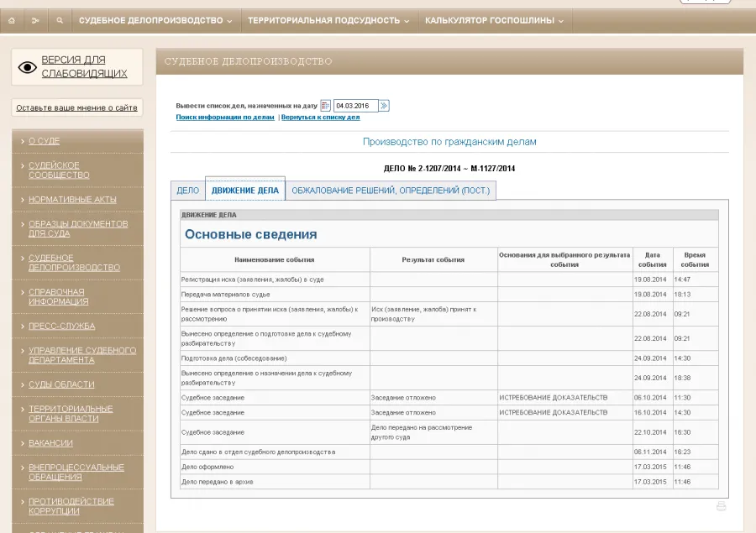Click the Основные сведения heading

pos(250,234)
